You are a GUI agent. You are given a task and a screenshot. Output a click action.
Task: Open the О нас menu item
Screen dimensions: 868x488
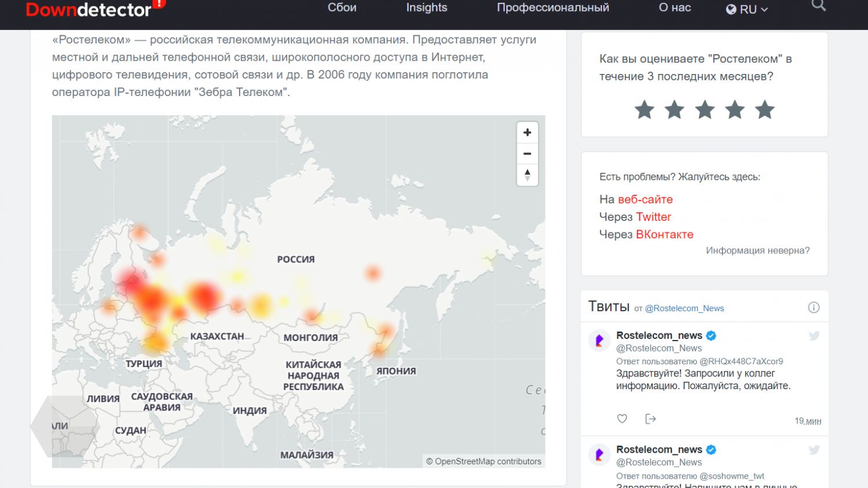click(x=675, y=8)
